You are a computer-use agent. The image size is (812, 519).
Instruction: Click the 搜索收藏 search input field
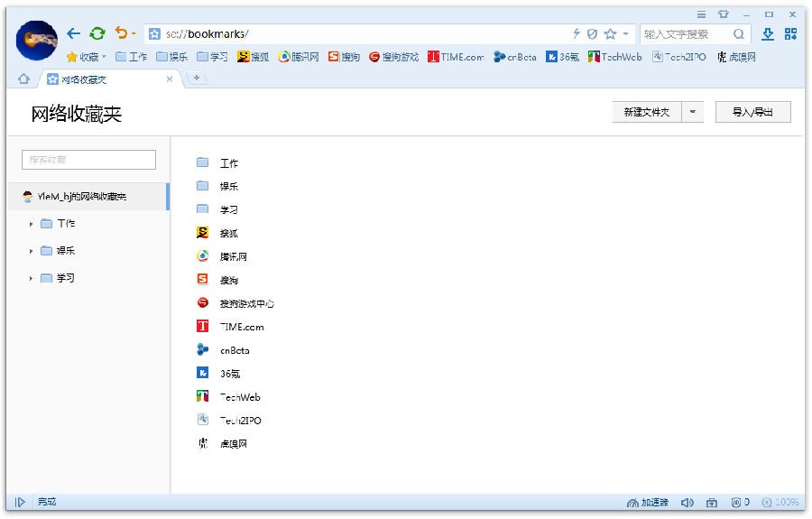tap(88, 160)
